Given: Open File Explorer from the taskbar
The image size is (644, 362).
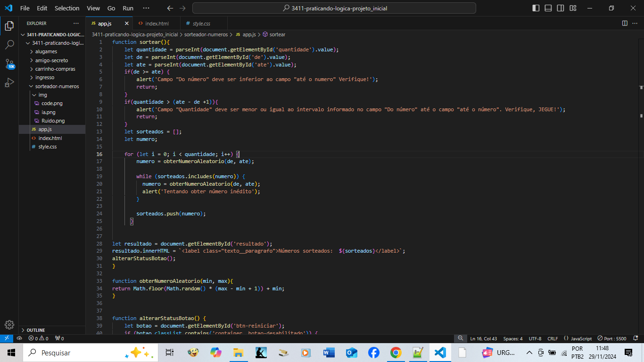Looking at the screenshot, I should (x=239, y=353).
